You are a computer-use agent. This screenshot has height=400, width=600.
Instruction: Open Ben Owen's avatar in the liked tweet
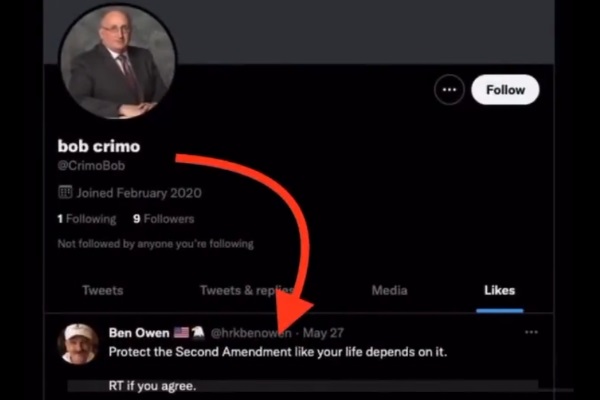point(77,343)
